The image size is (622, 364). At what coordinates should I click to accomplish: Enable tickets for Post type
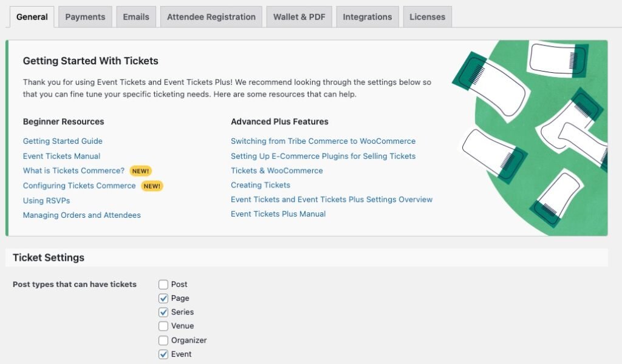coord(163,284)
